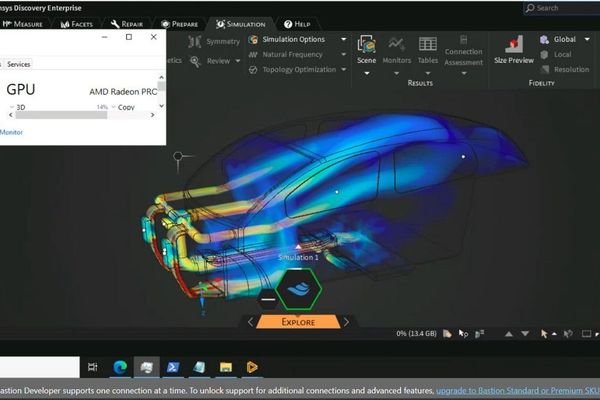Click Task Manager vertical scroll down arrow
This screenshot has width=600, height=400.
161,106
